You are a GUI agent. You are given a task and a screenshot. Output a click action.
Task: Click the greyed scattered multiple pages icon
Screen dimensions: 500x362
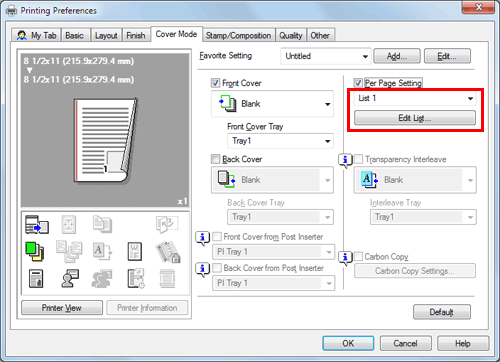(x=69, y=251)
